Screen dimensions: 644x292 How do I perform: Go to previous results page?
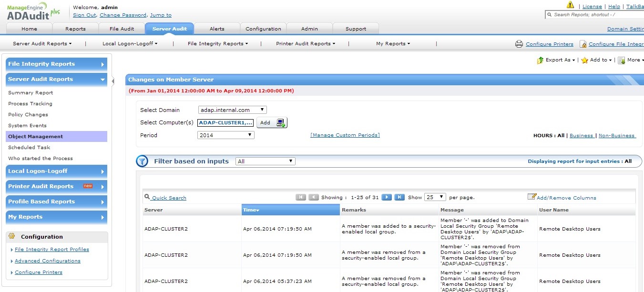pyautogui.click(x=313, y=197)
